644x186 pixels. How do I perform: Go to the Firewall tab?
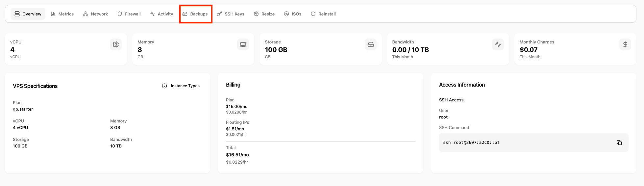coord(129,14)
